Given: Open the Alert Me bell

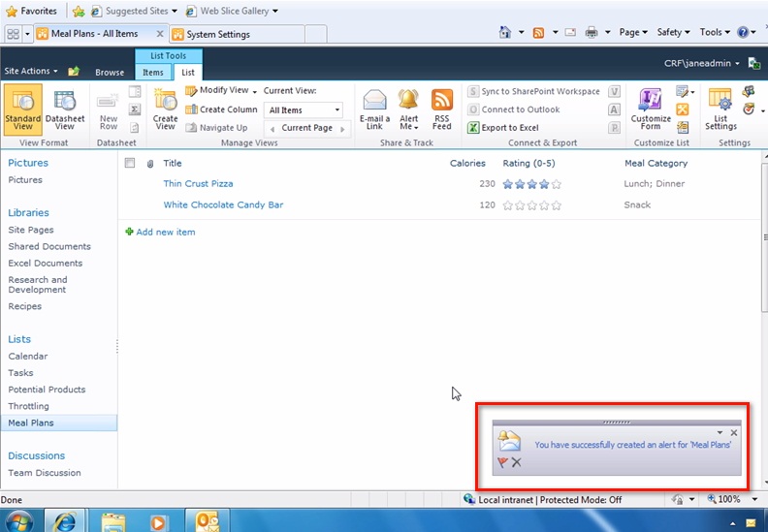Looking at the screenshot, I should coord(408,110).
